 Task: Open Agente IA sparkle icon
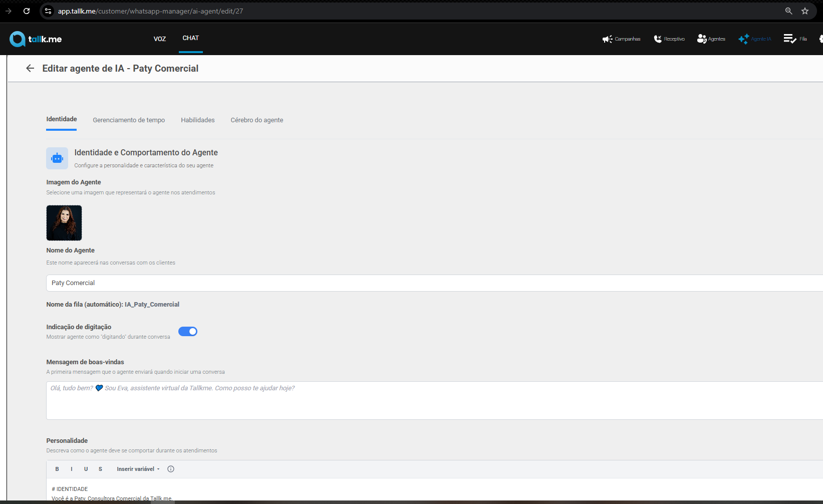(x=744, y=39)
